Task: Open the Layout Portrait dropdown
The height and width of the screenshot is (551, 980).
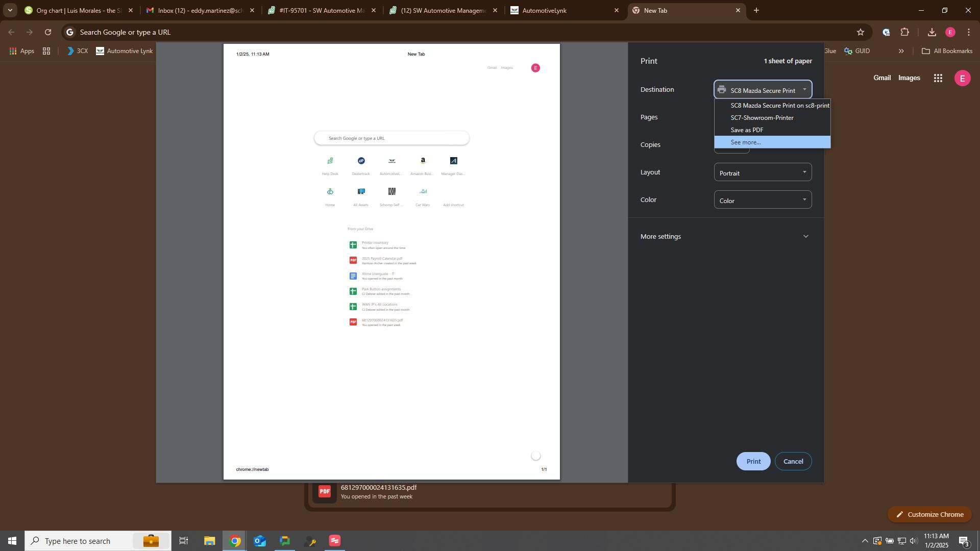Action: coord(763,172)
